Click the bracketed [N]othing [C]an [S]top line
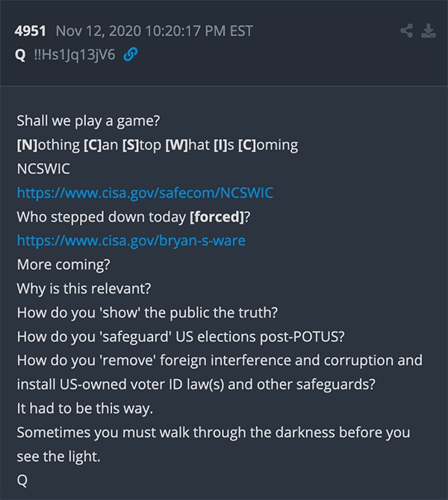This screenshot has width=448, height=500. 158,145
